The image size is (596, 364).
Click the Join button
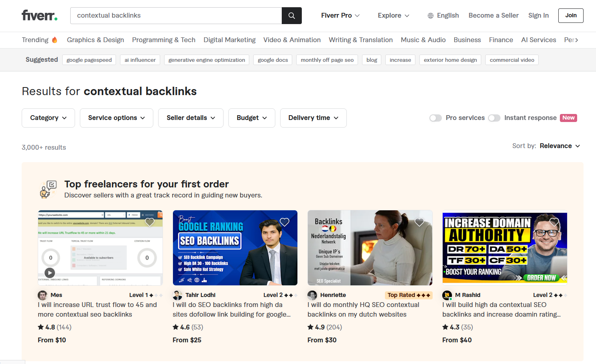571,16
